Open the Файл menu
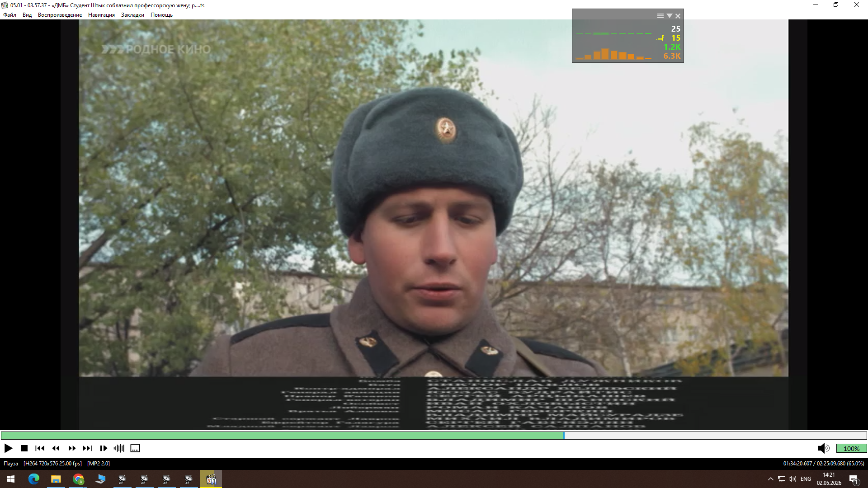This screenshot has height=488, width=868. [9, 15]
